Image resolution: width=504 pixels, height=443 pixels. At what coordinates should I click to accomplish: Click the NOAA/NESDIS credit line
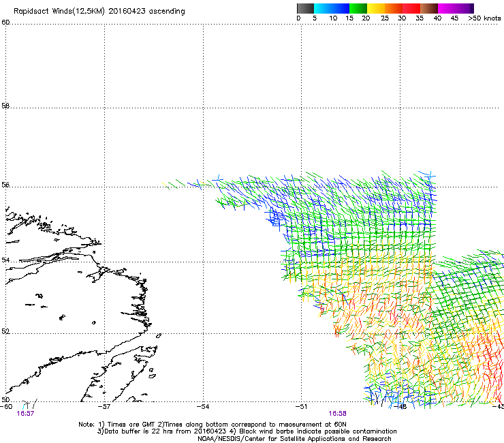[294, 439]
